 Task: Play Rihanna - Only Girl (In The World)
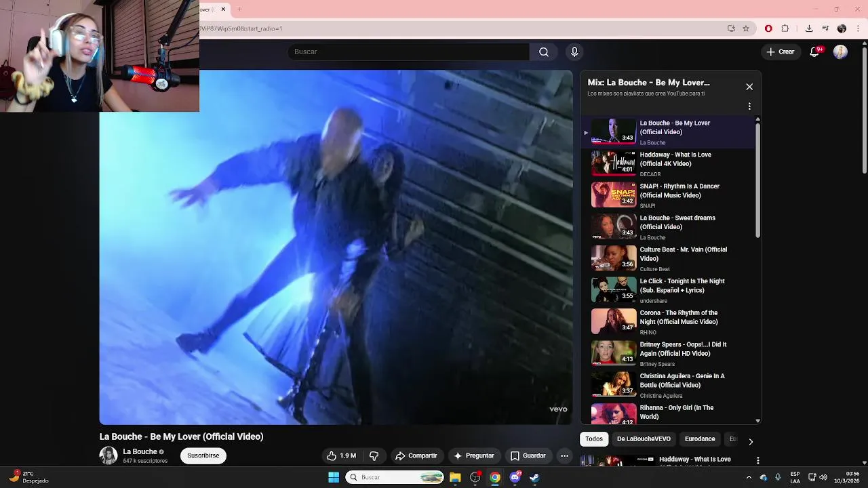[668, 413]
